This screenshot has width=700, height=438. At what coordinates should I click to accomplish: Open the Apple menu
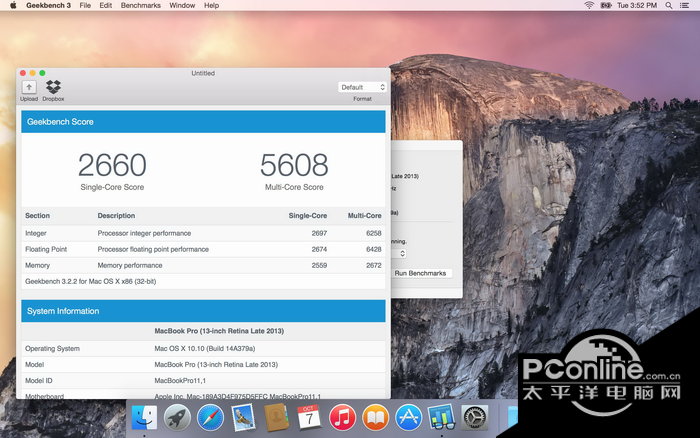(x=13, y=5)
